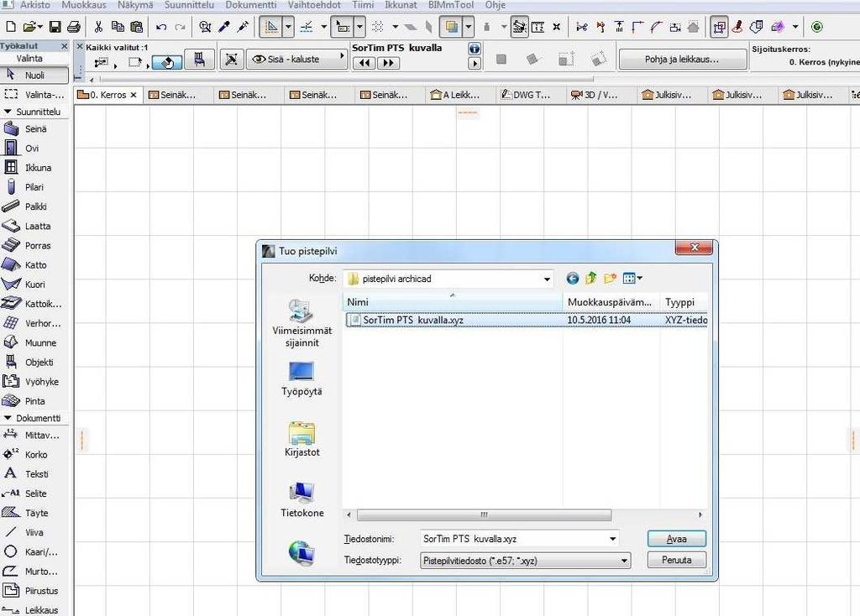Viewport: 860px width, 616px height.
Task: Open the BIMmTool menu
Action: click(x=451, y=5)
